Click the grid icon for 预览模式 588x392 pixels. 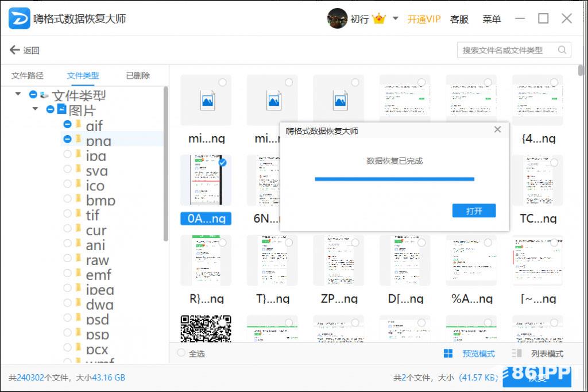pyautogui.click(x=448, y=353)
